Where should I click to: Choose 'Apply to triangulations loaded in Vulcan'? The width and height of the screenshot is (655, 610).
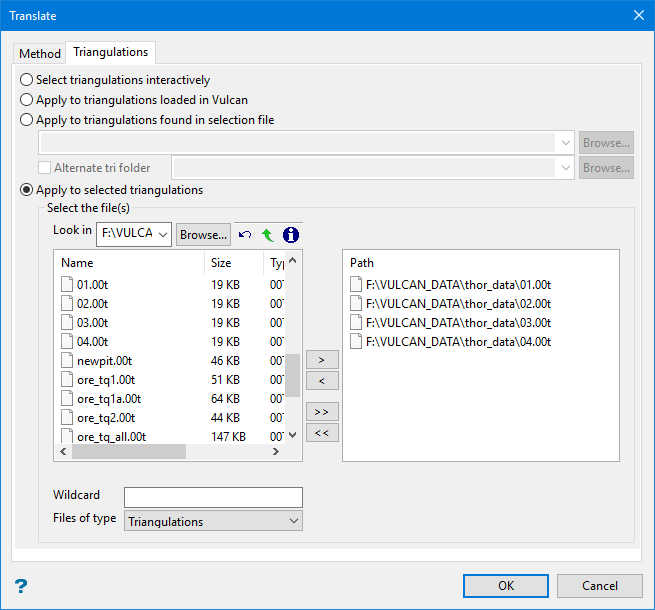pyautogui.click(x=27, y=100)
